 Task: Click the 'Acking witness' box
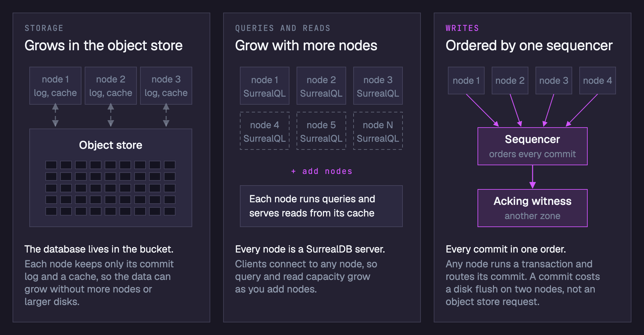point(533,208)
